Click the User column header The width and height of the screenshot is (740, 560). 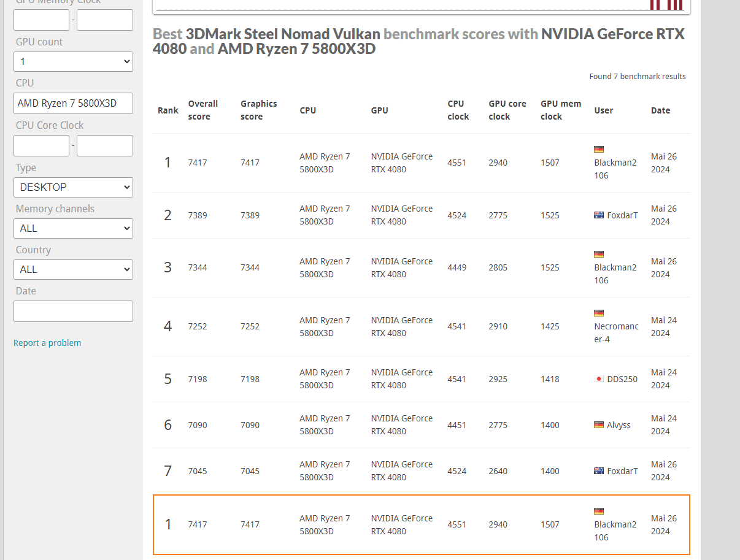[x=604, y=110]
